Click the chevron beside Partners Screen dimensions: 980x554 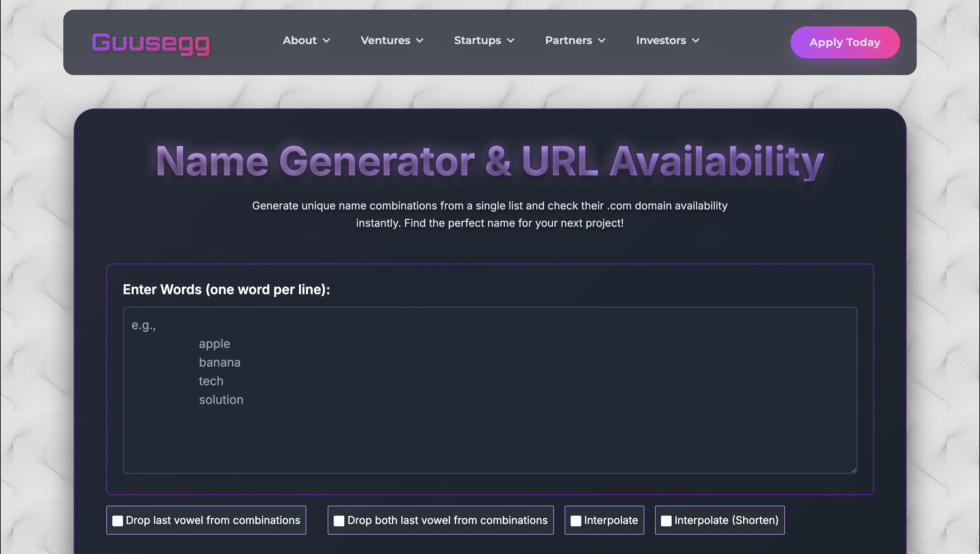click(x=601, y=41)
